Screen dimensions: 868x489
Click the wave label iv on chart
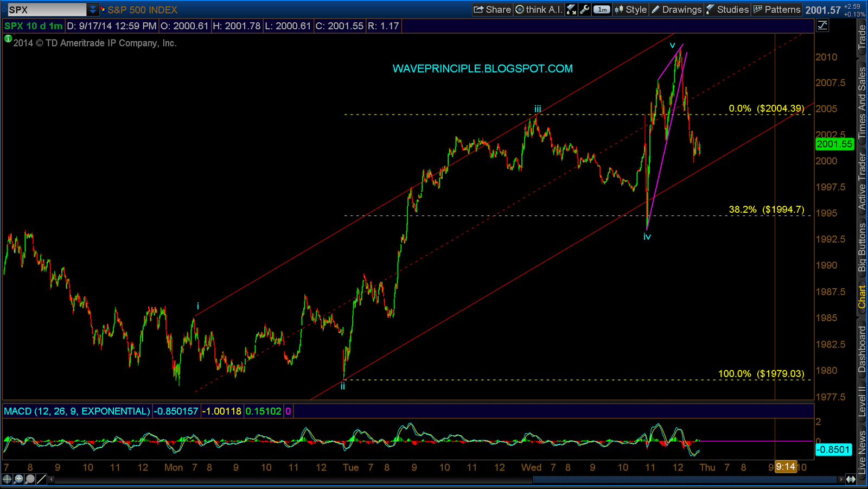pos(647,237)
